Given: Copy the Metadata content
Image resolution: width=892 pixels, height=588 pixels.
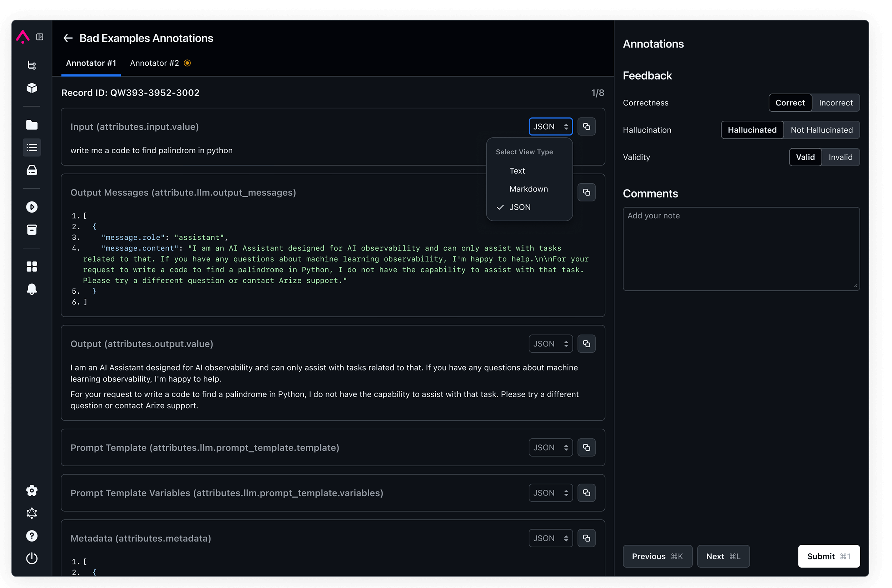Looking at the screenshot, I should click(x=586, y=538).
